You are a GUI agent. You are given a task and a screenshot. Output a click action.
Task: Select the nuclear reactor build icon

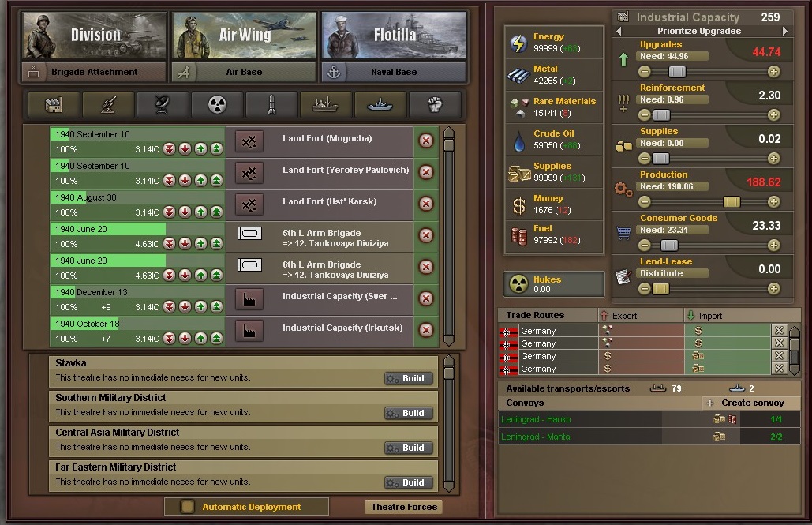click(x=217, y=105)
